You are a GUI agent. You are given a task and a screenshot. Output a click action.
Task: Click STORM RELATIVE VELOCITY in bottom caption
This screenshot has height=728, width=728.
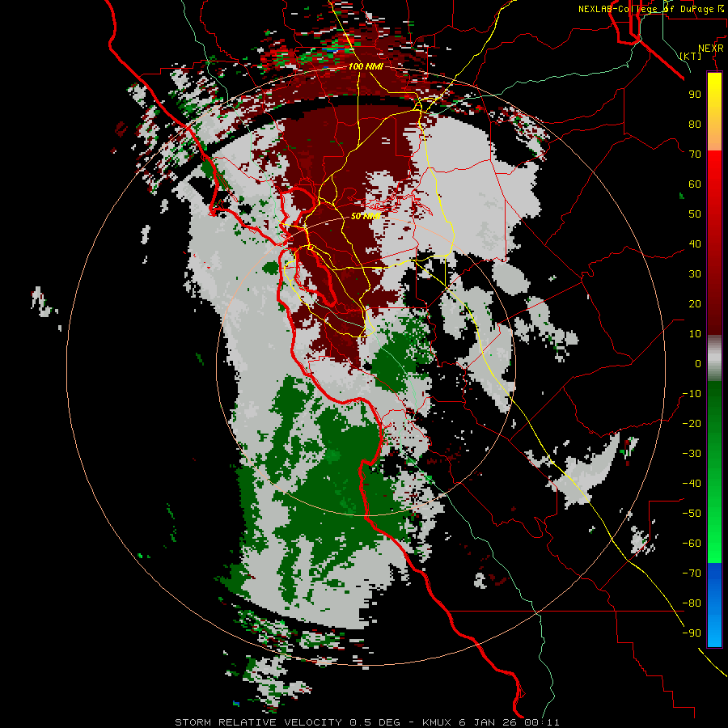pos(259,722)
